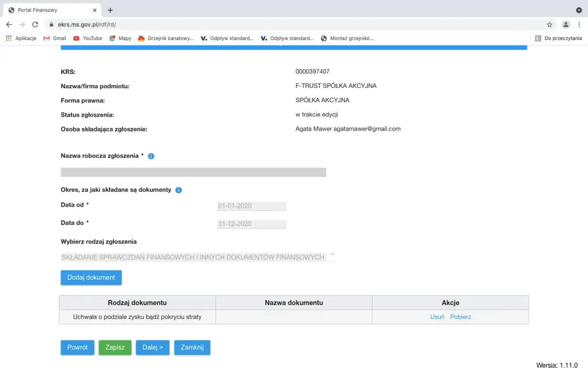Click the Usuń link in the document row
Screen dimensions: 588x368
tap(437, 316)
